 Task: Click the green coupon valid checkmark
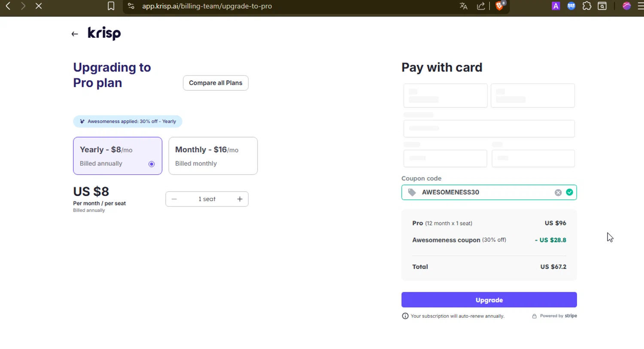569,192
